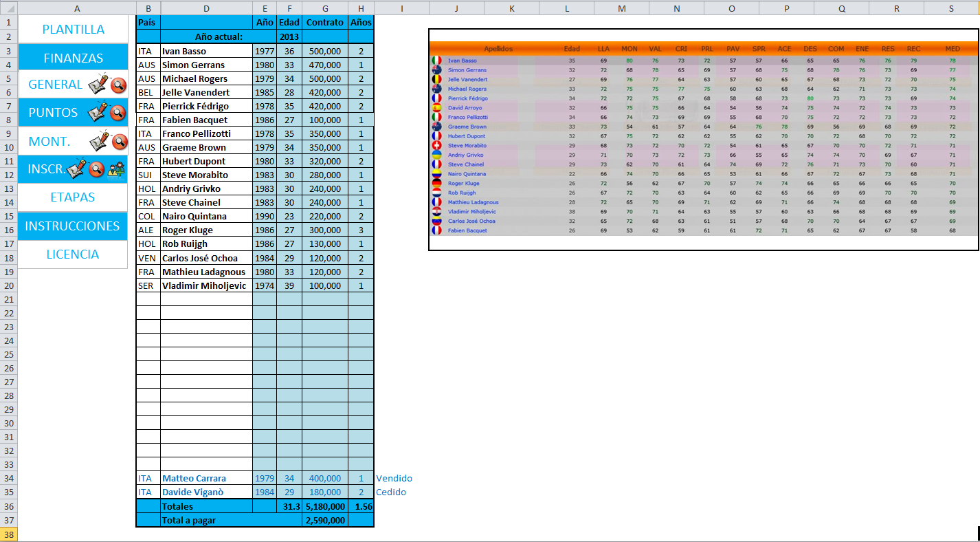Select the Jelle Vanendert name cell
The width and height of the screenshot is (980, 542).
click(x=206, y=92)
